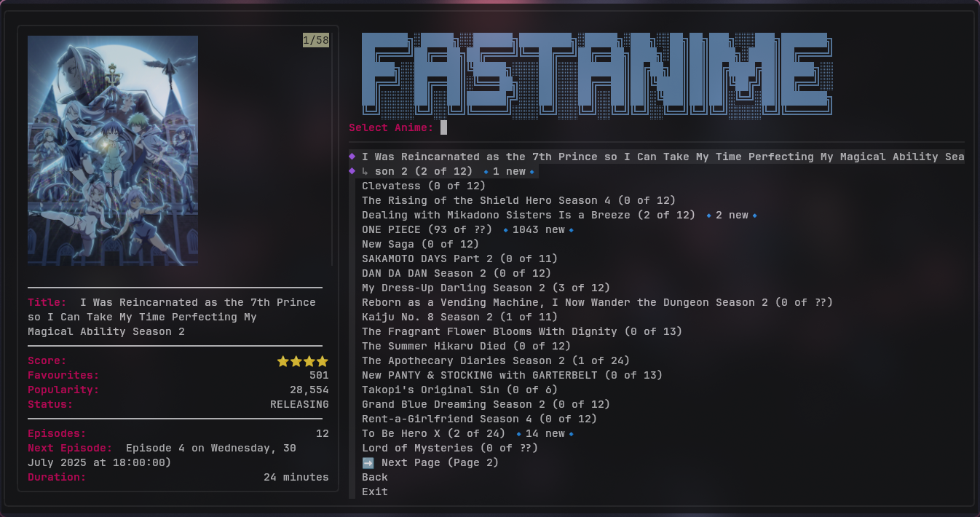Select Dealing with Mikadono Sisters Is a Breeze
Image resolution: width=980 pixels, height=517 pixels.
[559, 216]
